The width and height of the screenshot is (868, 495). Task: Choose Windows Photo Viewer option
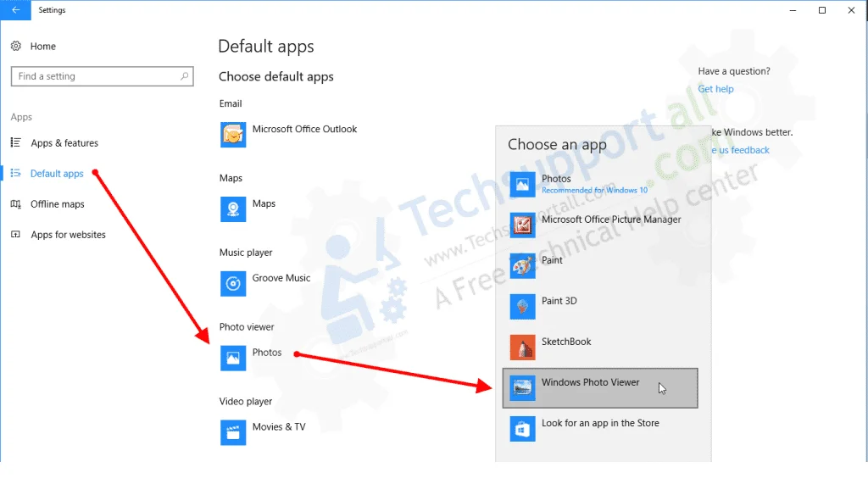[x=600, y=388]
